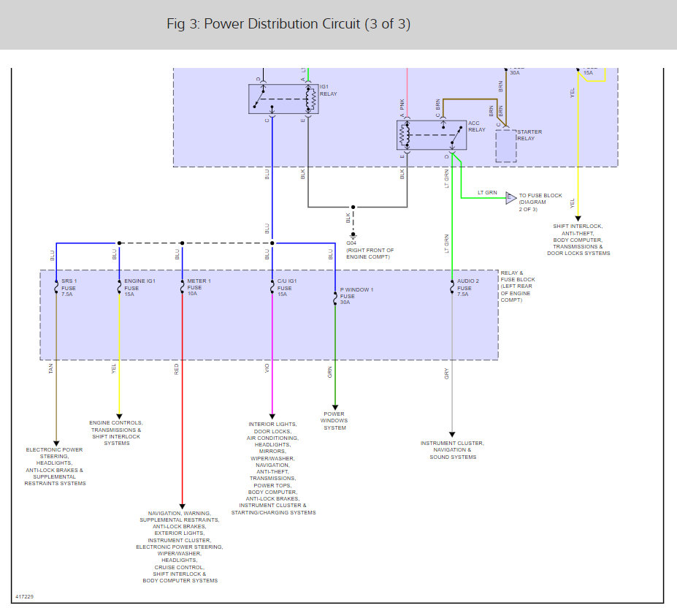The height and width of the screenshot is (616, 677).
Task: Click the 'NAVIGATION, WARNING, SUPPLEMENTAL RESTRAINTS' text block
Action: coord(180,547)
